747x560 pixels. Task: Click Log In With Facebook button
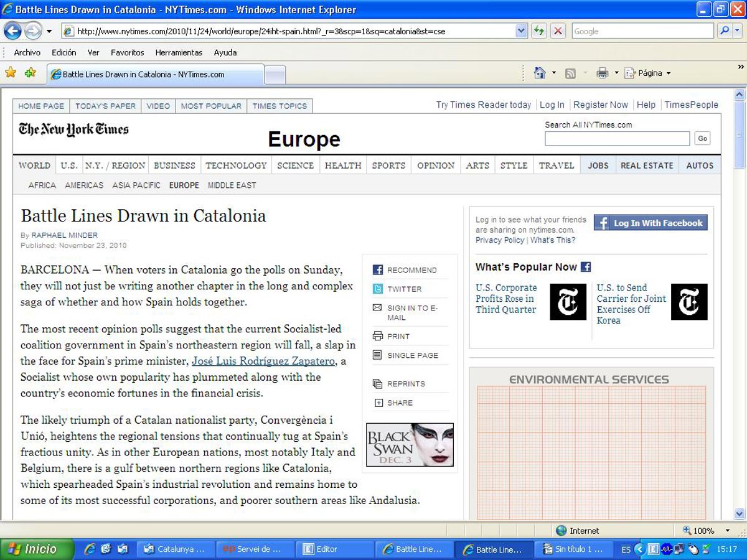tap(651, 223)
